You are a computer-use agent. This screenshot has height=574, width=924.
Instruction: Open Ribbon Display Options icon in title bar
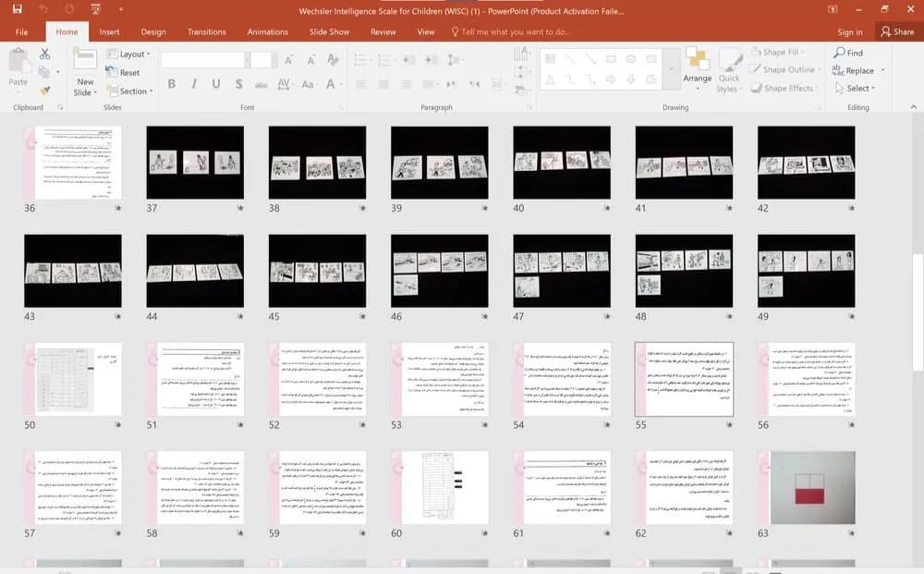pyautogui.click(x=833, y=9)
